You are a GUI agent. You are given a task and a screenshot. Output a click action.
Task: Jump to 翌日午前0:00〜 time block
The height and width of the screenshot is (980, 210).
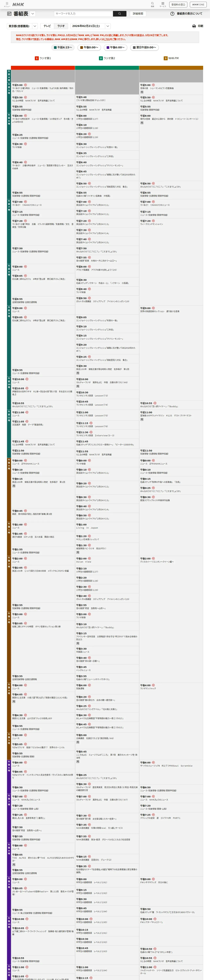pos(144,48)
